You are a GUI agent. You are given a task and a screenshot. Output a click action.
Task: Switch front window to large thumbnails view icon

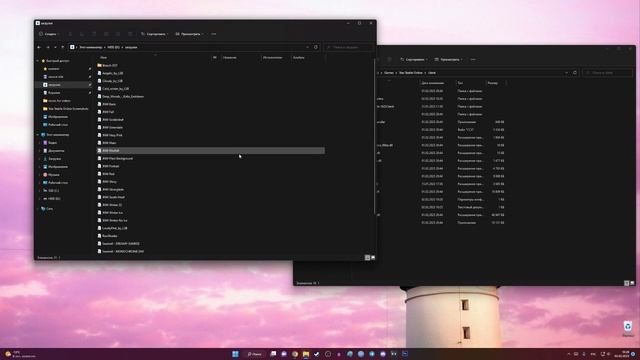click(x=373, y=258)
